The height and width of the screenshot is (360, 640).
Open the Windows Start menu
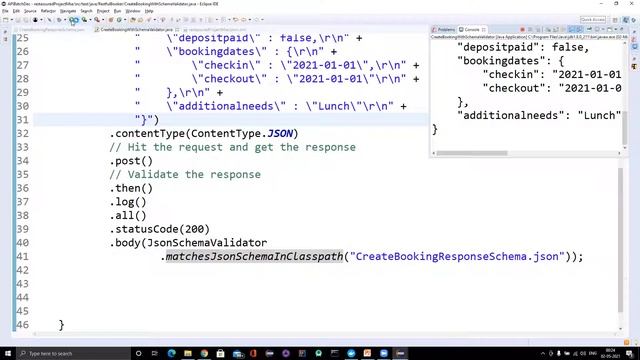(7, 353)
